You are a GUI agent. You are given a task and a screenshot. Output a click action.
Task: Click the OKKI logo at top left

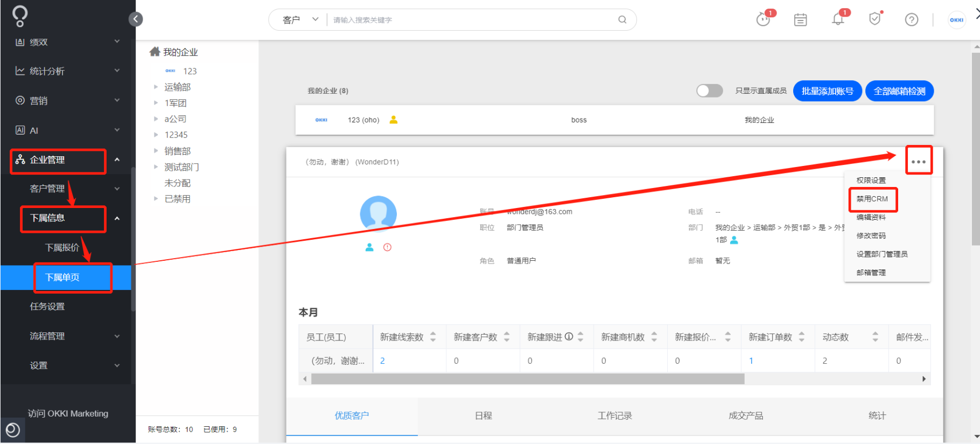[20, 16]
